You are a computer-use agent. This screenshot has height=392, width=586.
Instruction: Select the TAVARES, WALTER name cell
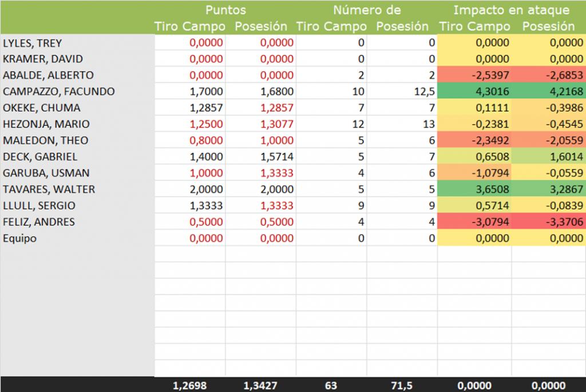(49, 189)
